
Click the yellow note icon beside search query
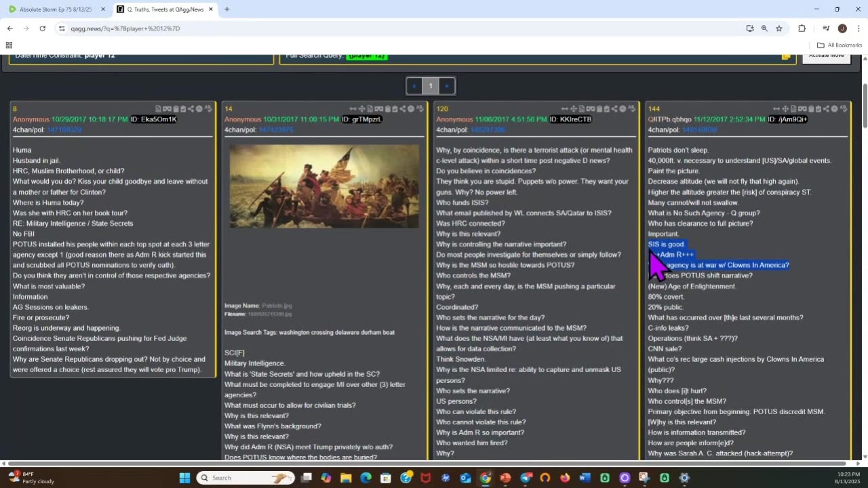(785, 56)
